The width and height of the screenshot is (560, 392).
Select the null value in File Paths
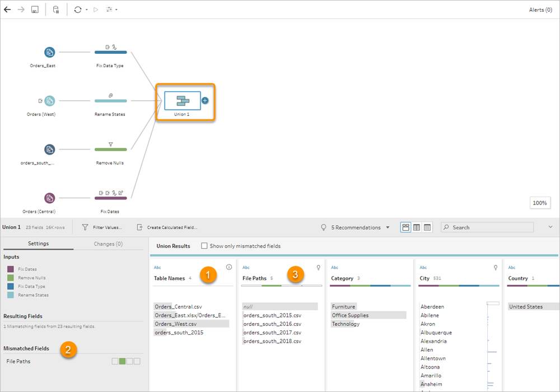280,307
